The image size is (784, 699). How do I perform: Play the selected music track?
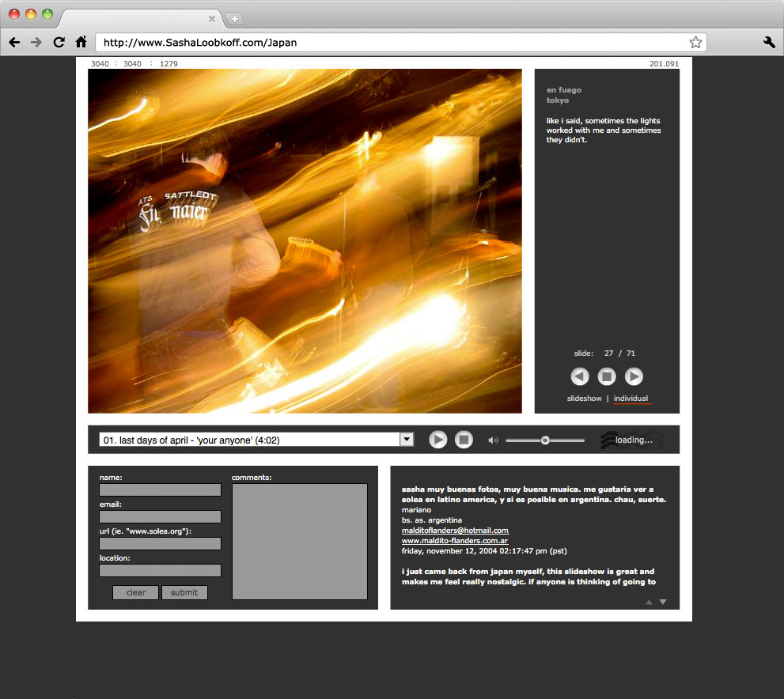click(x=438, y=440)
